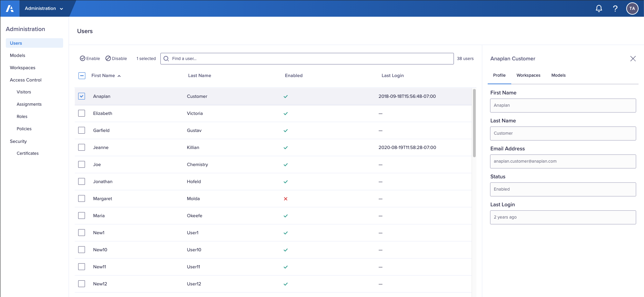Click the Last Login profile field

563,217
